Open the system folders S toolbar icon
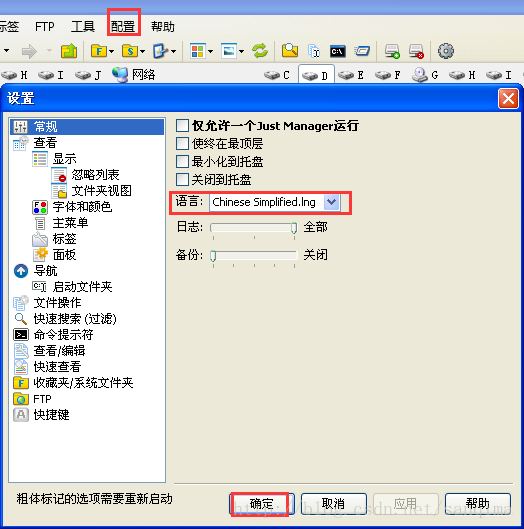Screen dimensions: 524x529 (x=130, y=51)
